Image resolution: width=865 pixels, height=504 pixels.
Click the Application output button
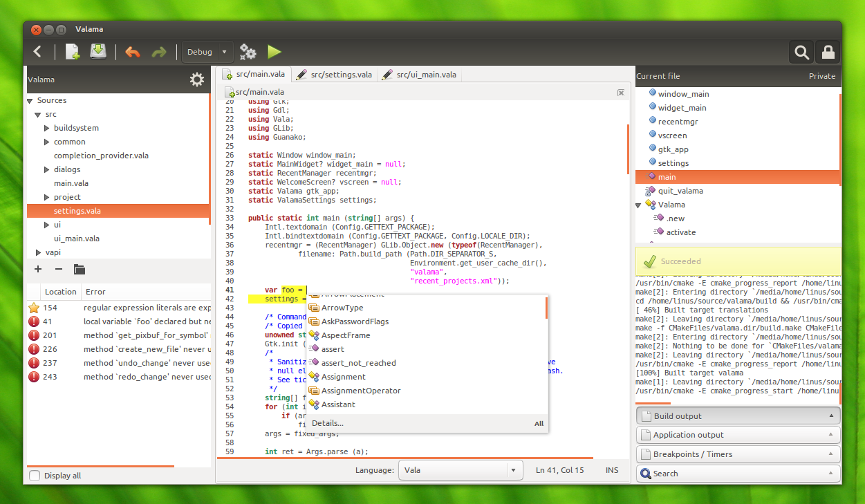pyautogui.click(x=738, y=435)
